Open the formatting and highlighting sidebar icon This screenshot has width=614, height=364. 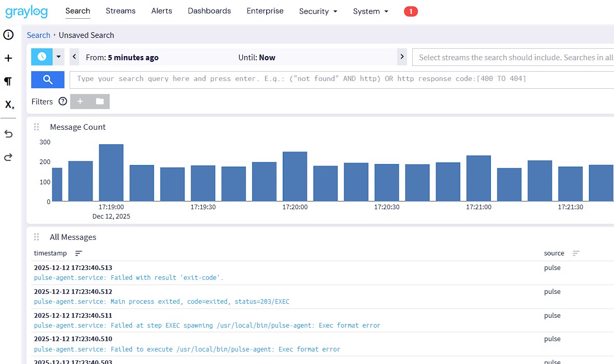[8, 82]
